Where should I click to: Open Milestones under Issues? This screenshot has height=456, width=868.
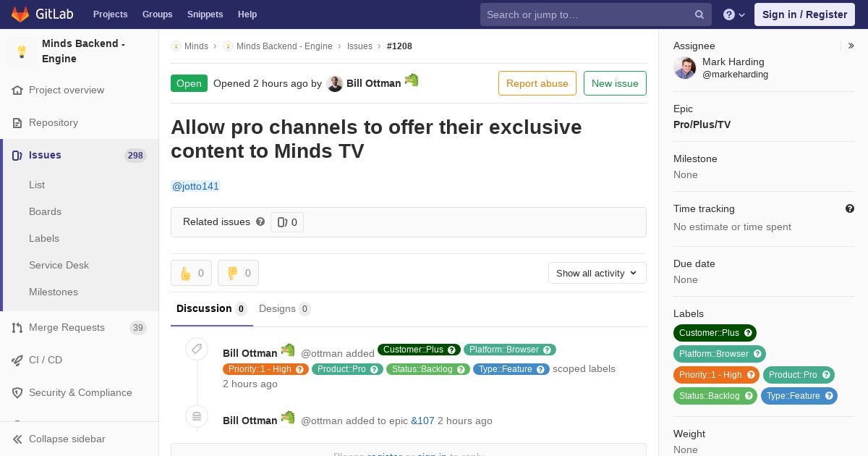(x=54, y=292)
